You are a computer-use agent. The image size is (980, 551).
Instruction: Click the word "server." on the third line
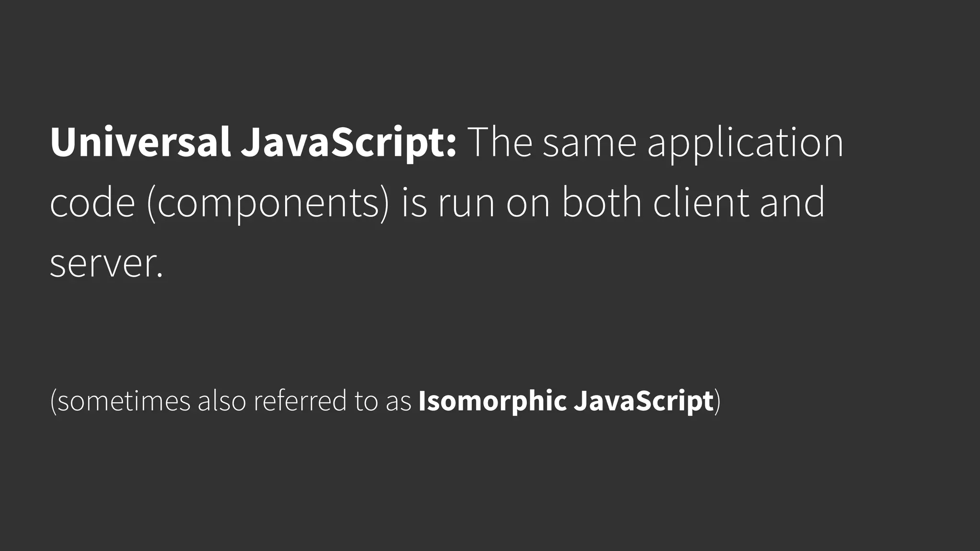coord(106,264)
